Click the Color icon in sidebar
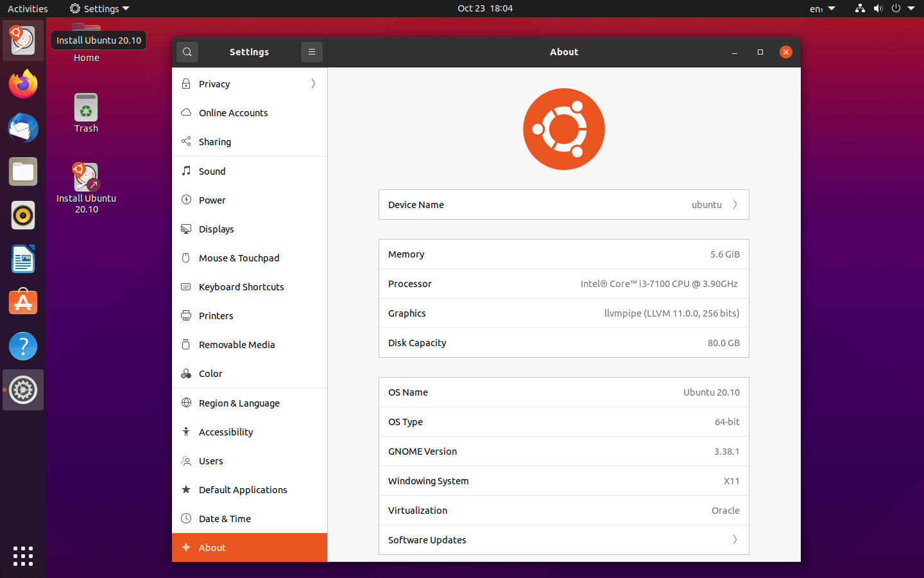The height and width of the screenshot is (578, 924). 186,373
